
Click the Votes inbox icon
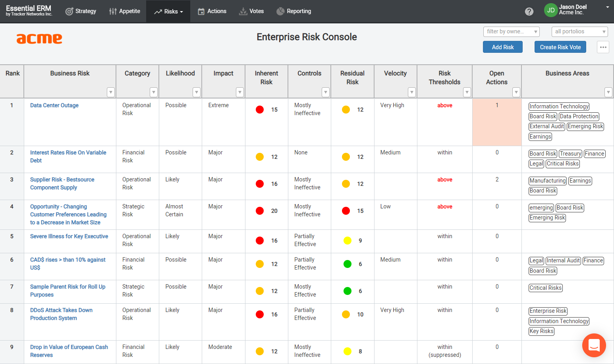243,11
